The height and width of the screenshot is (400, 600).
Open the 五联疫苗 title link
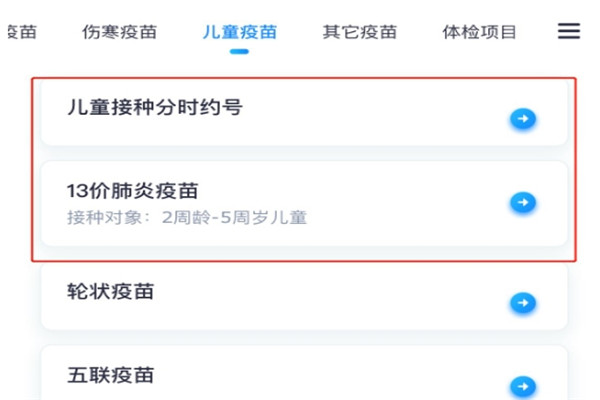111,375
